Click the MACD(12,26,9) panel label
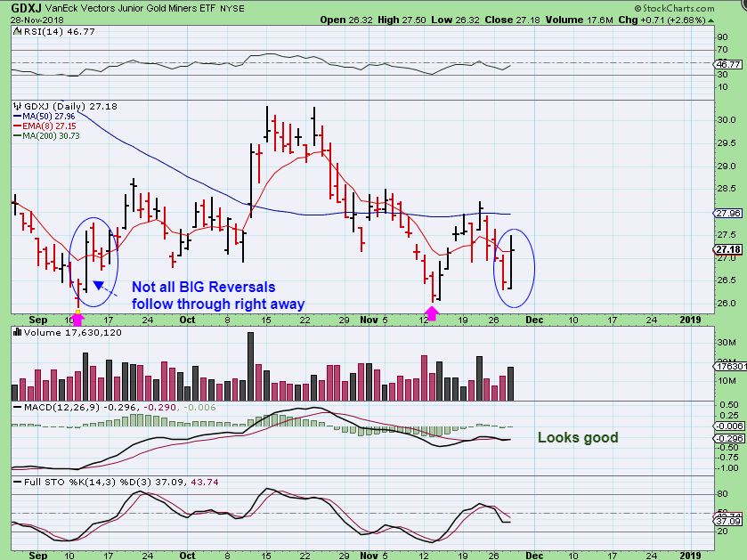This screenshot has width=747, height=560. (61, 408)
